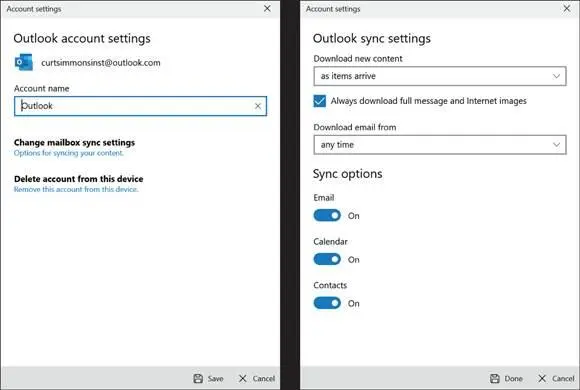Open Change mailbox sync settings
The height and width of the screenshot is (390, 580).
74,142
